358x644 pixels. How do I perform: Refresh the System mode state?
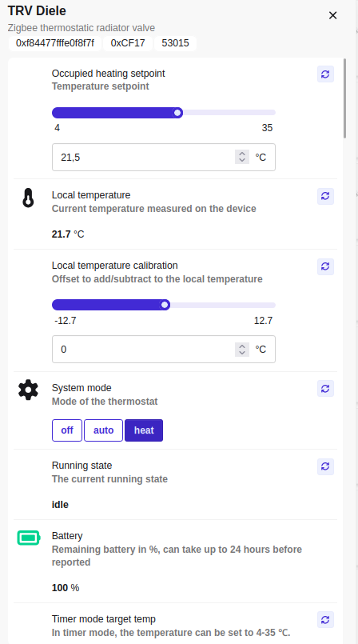coord(325,389)
